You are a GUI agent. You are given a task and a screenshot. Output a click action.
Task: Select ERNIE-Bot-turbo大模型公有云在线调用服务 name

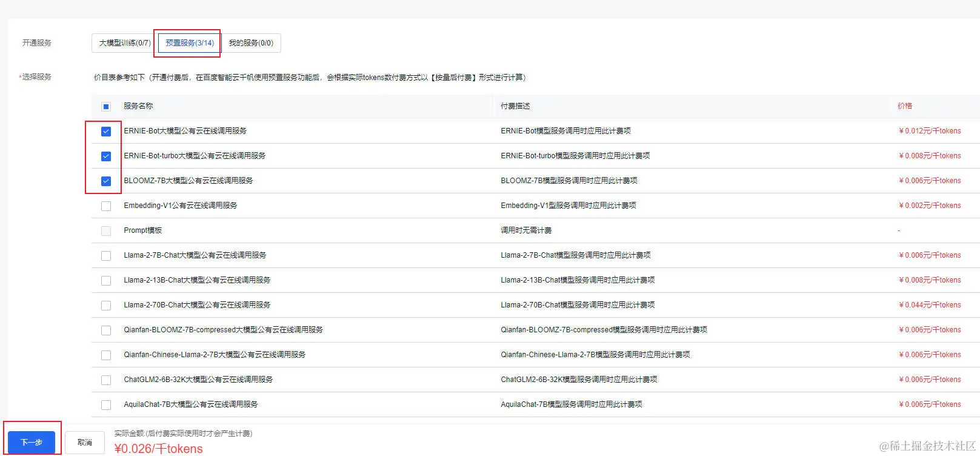195,156
